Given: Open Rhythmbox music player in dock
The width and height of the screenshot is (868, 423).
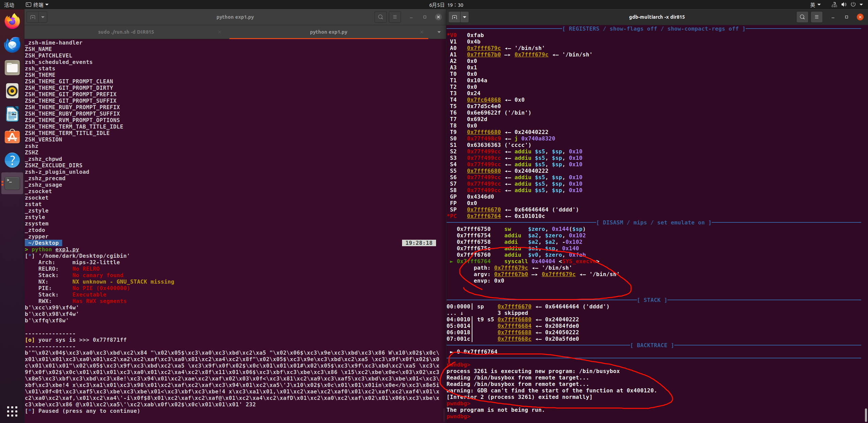Looking at the screenshot, I should (x=12, y=91).
